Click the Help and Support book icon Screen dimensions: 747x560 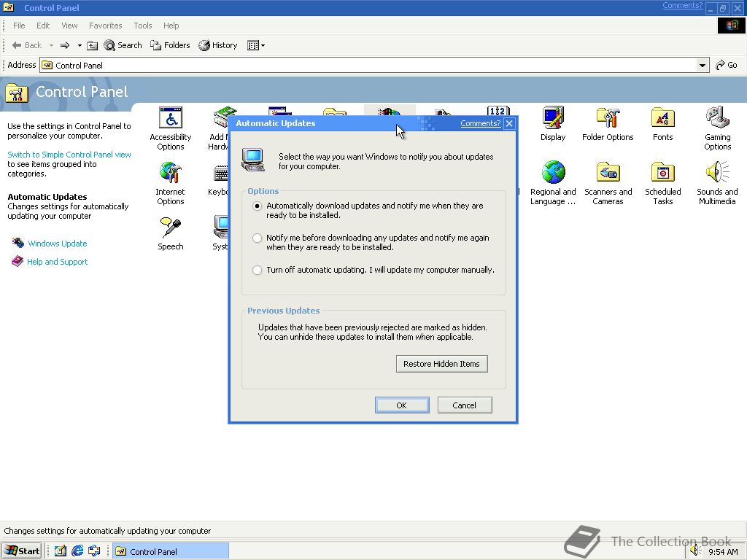click(x=18, y=262)
